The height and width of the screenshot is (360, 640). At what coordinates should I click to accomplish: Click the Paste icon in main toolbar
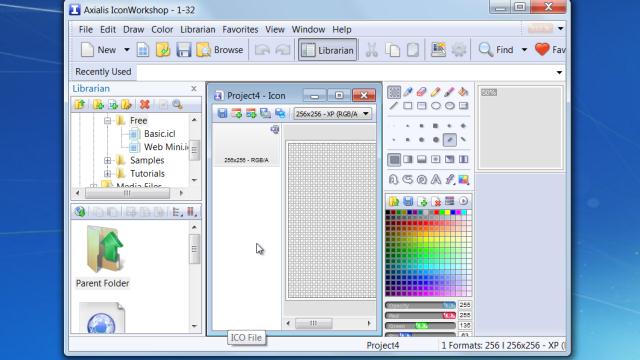point(413,50)
